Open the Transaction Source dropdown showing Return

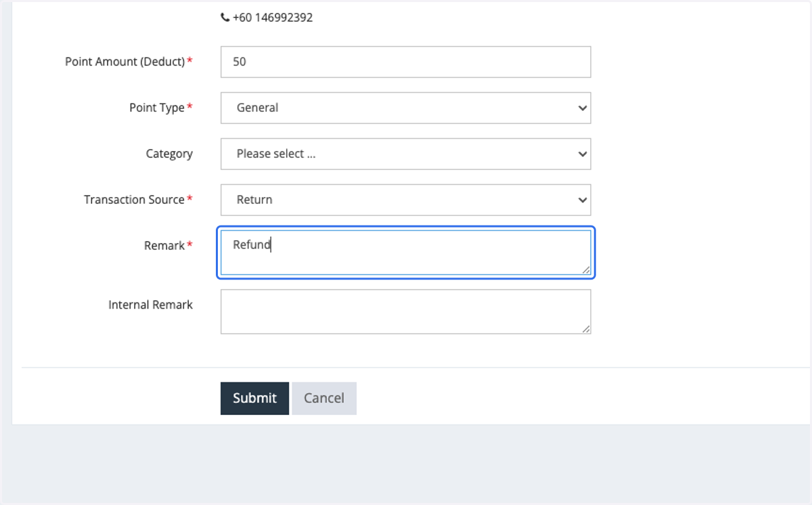[405, 200]
